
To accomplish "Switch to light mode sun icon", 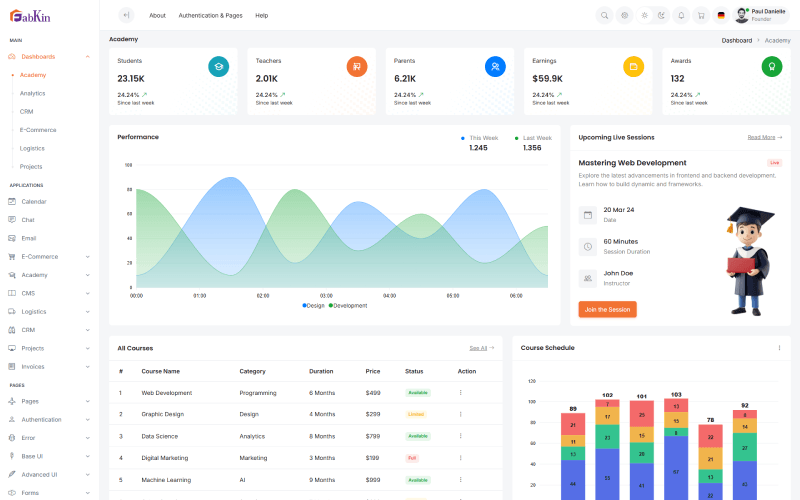I will pyautogui.click(x=644, y=15).
